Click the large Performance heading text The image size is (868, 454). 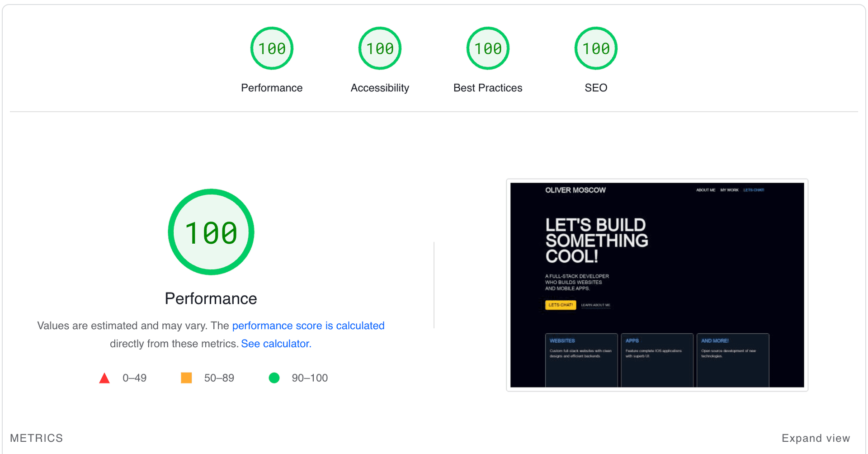211,298
